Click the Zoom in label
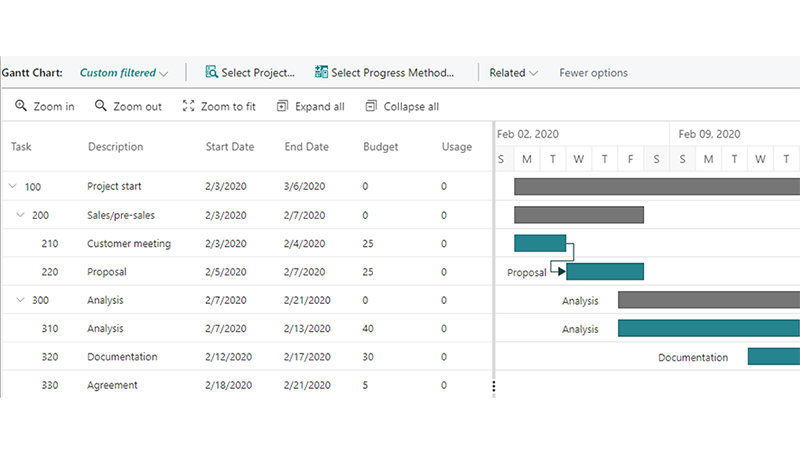This screenshot has width=800, height=454. 54,107
